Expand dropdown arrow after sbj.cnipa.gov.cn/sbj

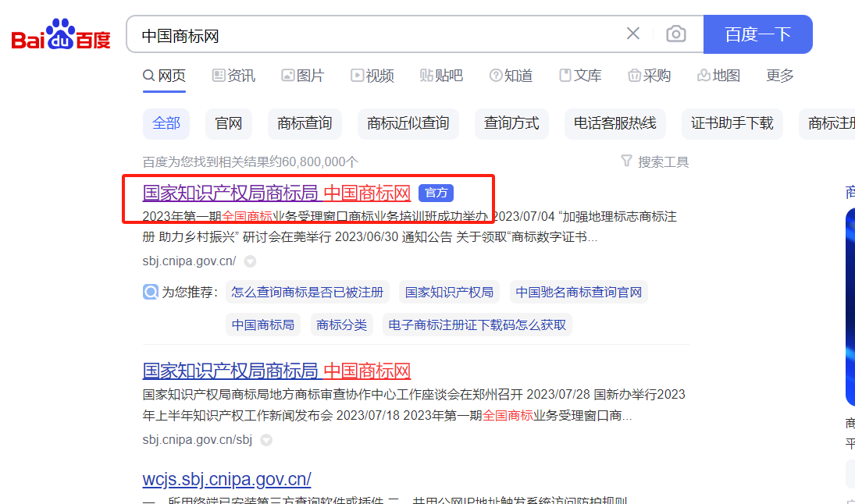point(266,440)
